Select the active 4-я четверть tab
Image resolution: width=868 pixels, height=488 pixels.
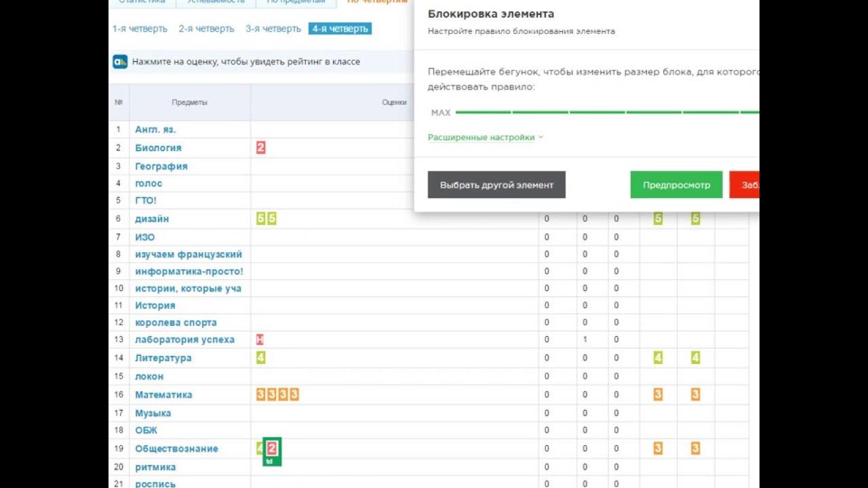[x=340, y=28]
